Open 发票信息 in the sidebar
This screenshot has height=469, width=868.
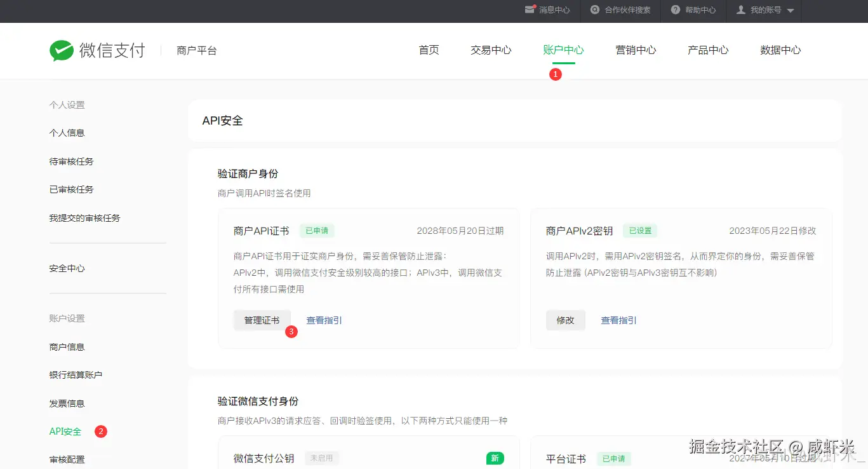click(x=67, y=404)
